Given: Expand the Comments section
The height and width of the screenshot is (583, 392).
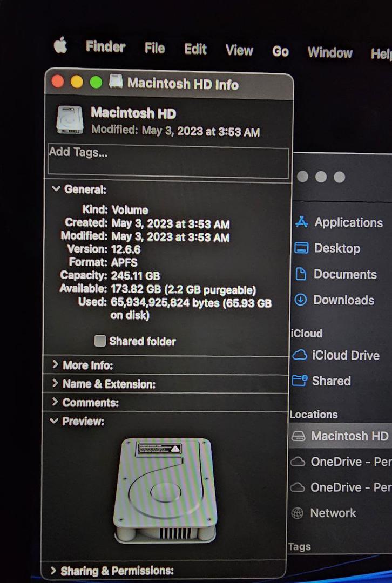Looking at the screenshot, I should [55, 402].
